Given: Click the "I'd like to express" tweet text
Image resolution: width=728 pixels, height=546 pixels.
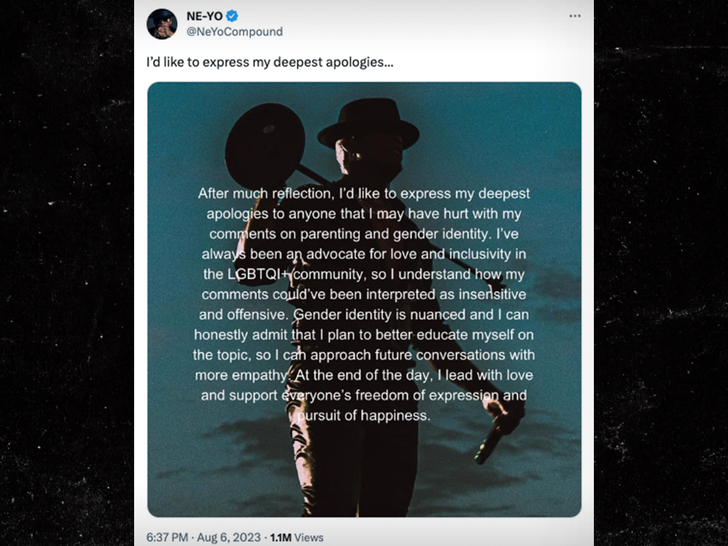Looking at the screenshot, I should coord(270,62).
